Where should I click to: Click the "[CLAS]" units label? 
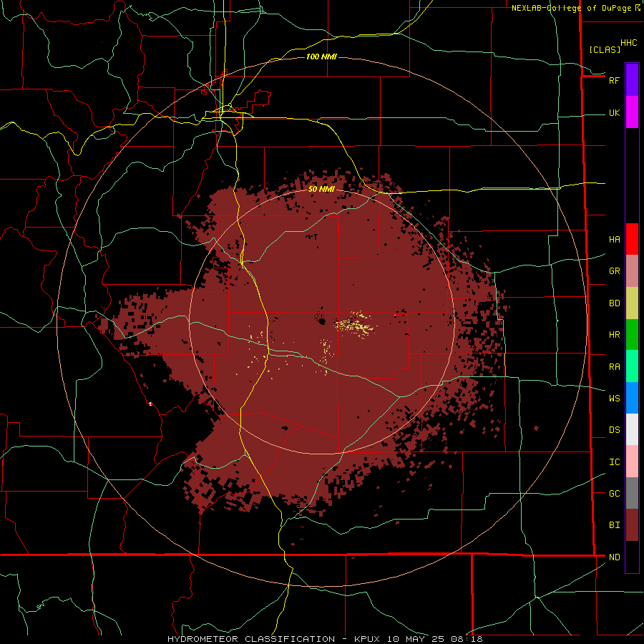pyautogui.click(x=605, y=49)
